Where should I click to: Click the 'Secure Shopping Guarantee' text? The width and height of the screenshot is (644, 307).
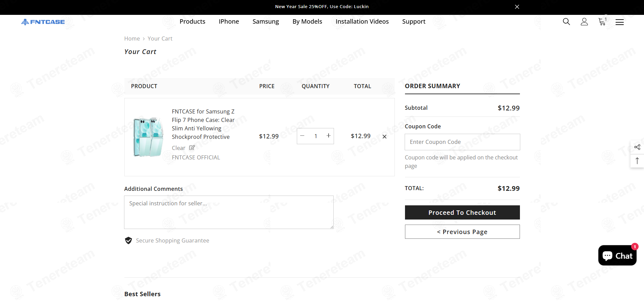click(172, 240)
